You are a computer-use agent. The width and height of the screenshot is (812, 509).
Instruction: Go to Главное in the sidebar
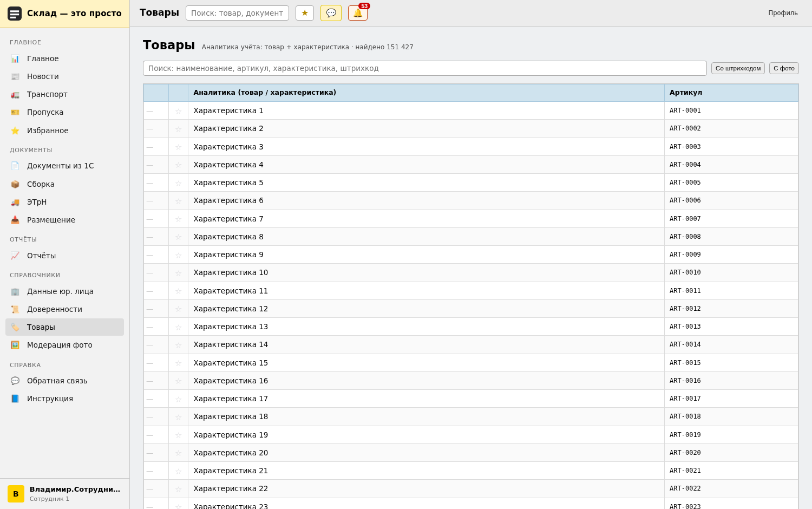coord(64,58)
